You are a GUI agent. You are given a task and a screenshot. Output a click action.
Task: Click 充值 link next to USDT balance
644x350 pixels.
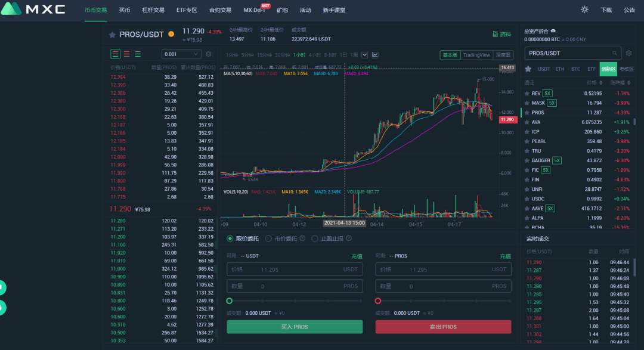click(357, 256)
